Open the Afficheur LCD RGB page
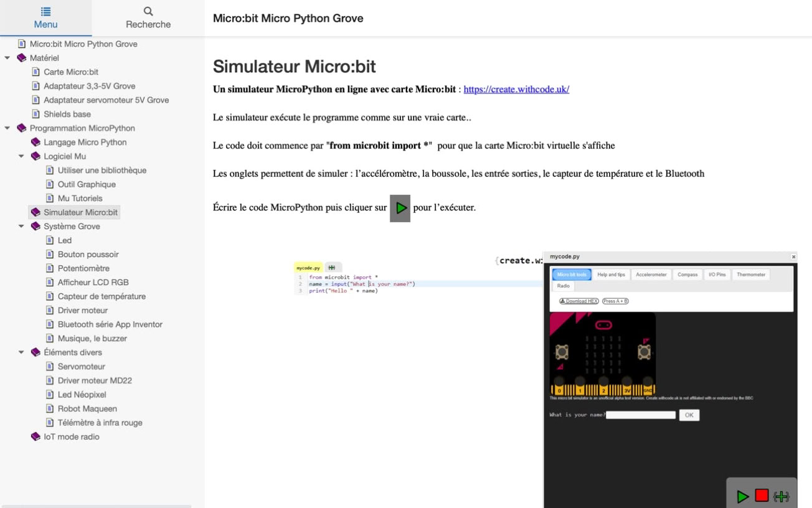The image size is (812, 508). click(93, 283)
